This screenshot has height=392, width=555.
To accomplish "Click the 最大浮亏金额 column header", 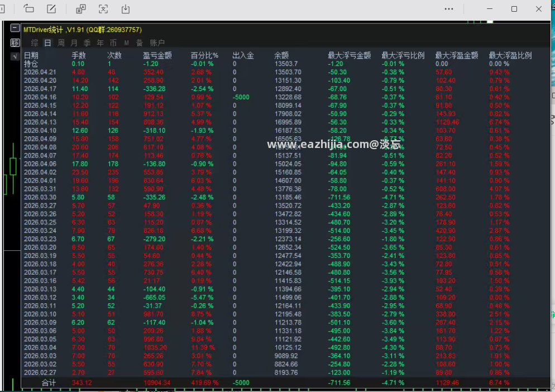I will click(x=350, y=55).
